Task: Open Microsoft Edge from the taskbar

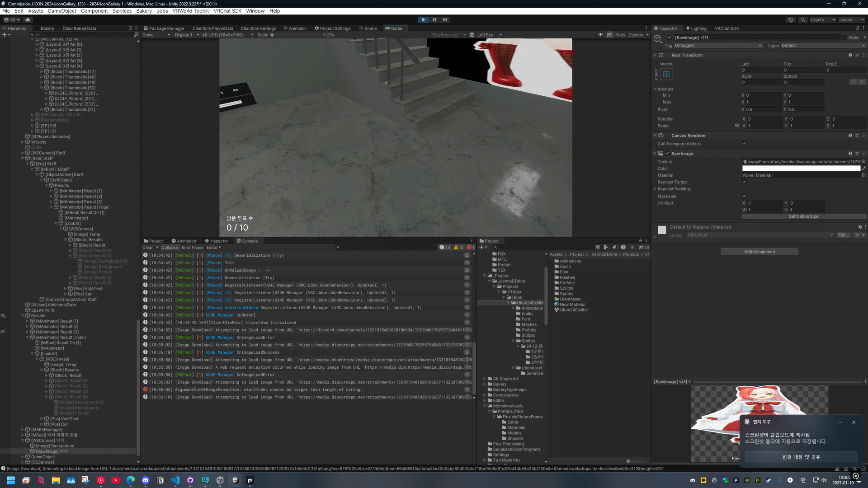Action: pyautogui.click(x=131, y=480)
